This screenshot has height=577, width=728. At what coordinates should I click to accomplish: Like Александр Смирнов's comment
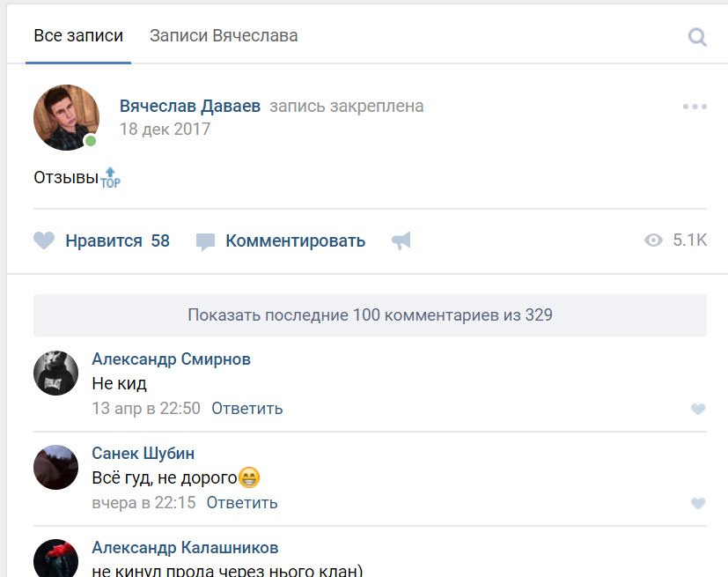pos(698,409)
